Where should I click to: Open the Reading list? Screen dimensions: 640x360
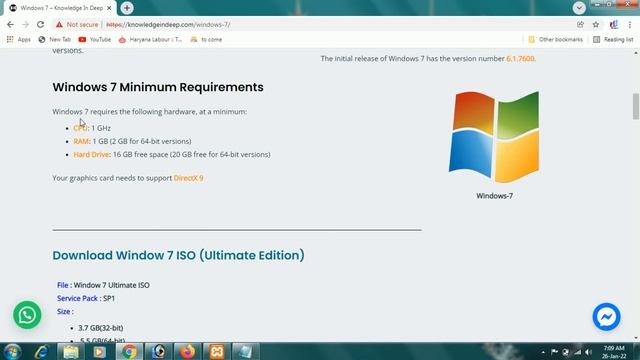click(613, 40)
